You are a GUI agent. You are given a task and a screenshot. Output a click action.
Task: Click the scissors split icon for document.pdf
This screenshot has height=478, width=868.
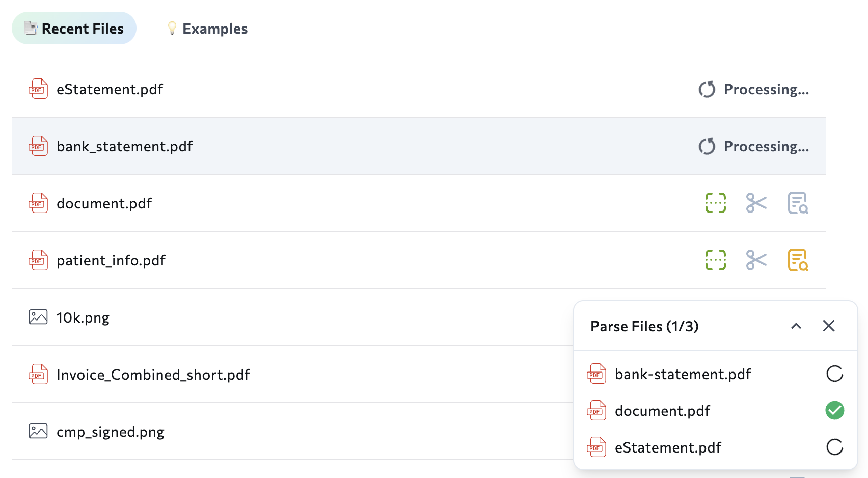coord(756,203)
